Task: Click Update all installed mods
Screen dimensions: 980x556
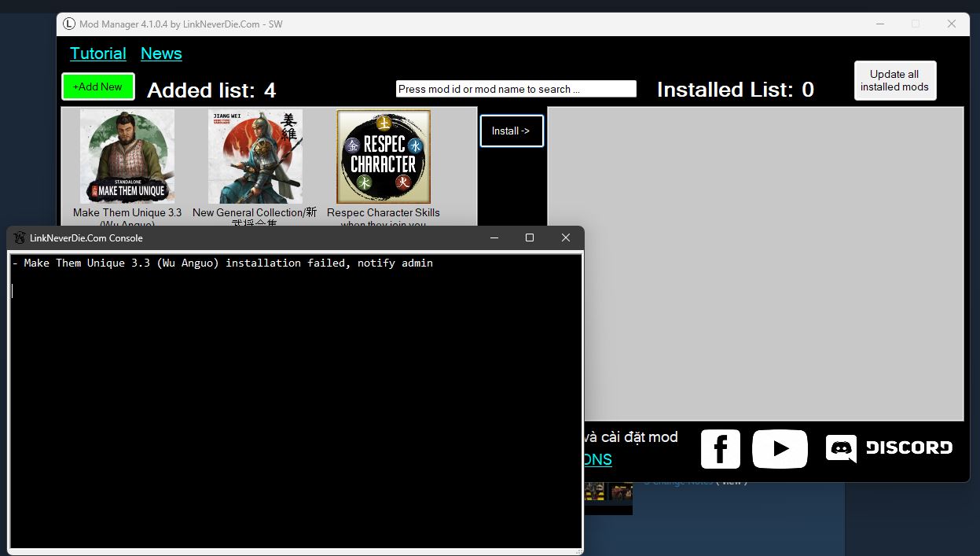Action: tap(894, 80)
